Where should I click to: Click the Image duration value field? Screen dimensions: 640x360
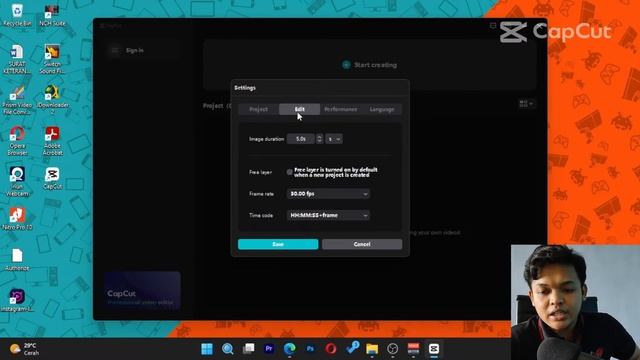301,139
